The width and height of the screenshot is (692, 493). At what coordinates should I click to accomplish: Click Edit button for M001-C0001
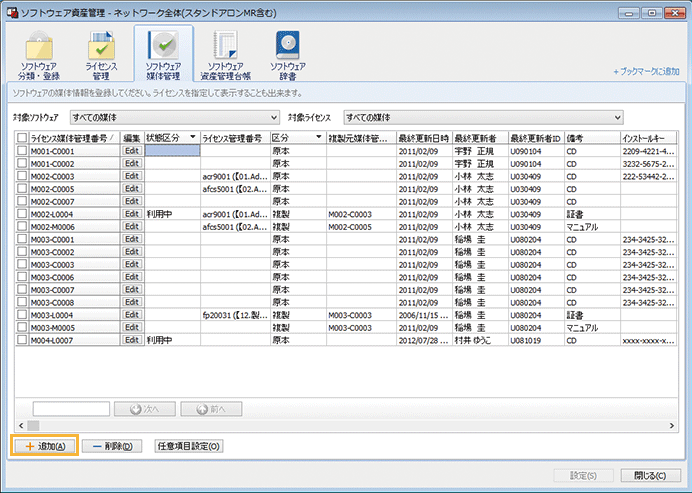click(x=132, y=151)
